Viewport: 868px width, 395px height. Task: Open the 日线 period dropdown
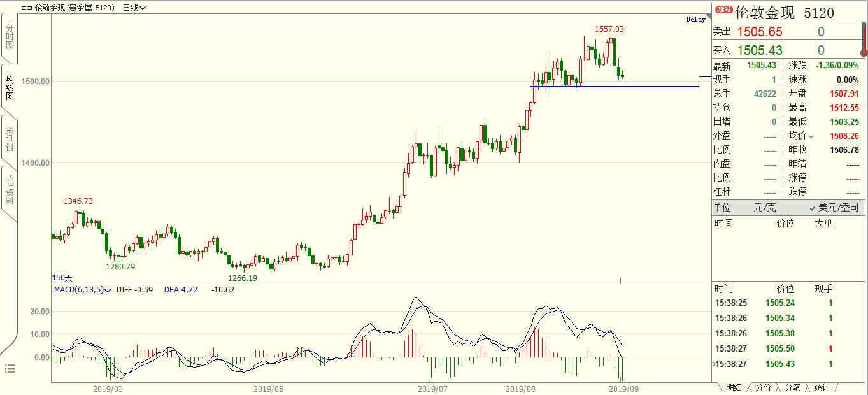pyautogui.click(x=134, y=8)
